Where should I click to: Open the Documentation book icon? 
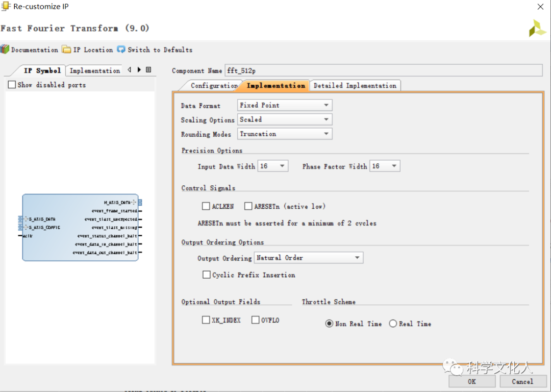5,50
